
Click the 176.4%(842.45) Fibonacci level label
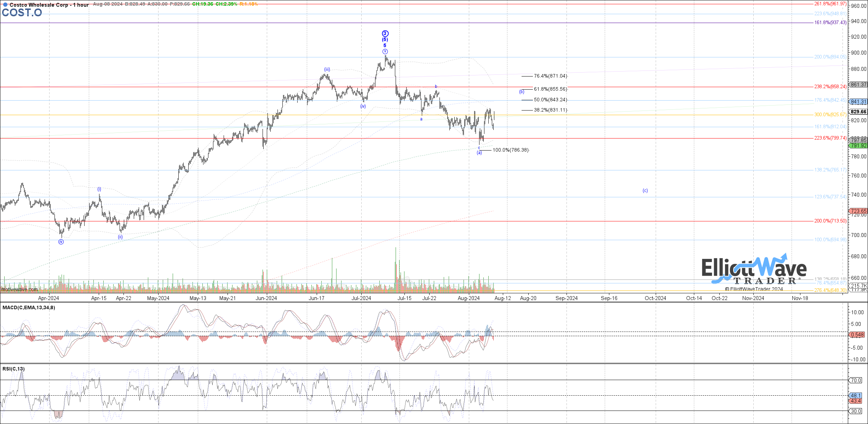pos(830,100)
